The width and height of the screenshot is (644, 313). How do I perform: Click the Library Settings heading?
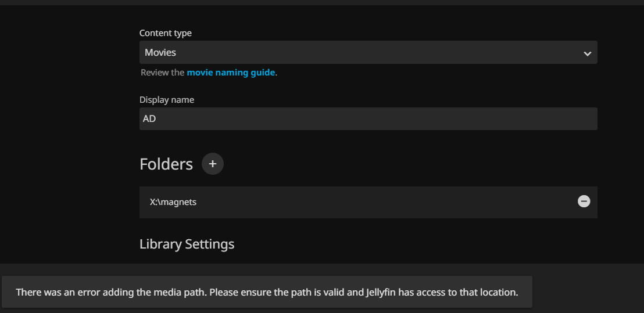pyautogui.click(x=187, y=244)
